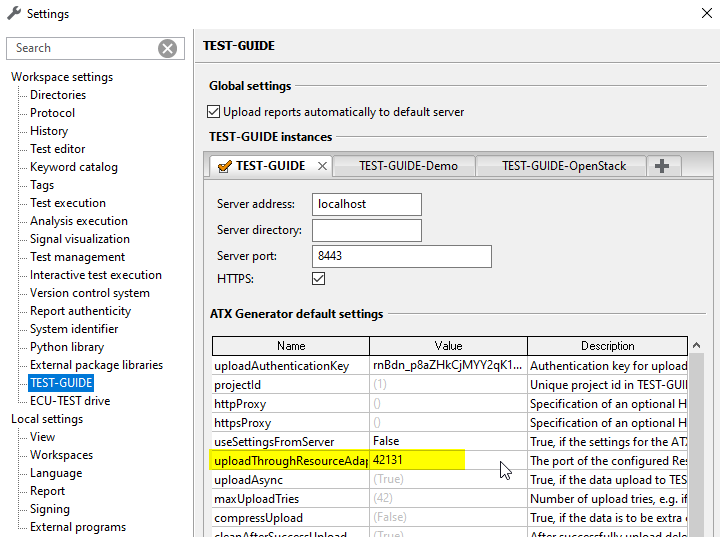The height and width of the screenshot is (537, 720).
Task: Toggle the HTTPS checkbox
Action: (318, 278)
